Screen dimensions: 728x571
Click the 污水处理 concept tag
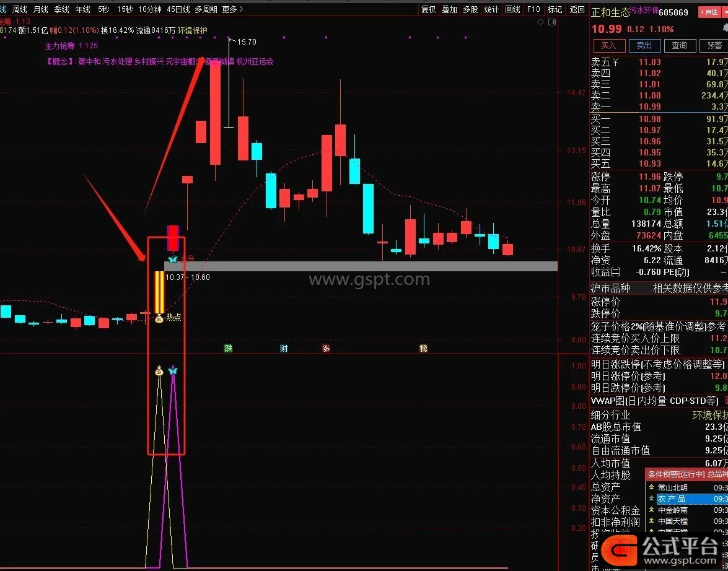coord(118,61)
